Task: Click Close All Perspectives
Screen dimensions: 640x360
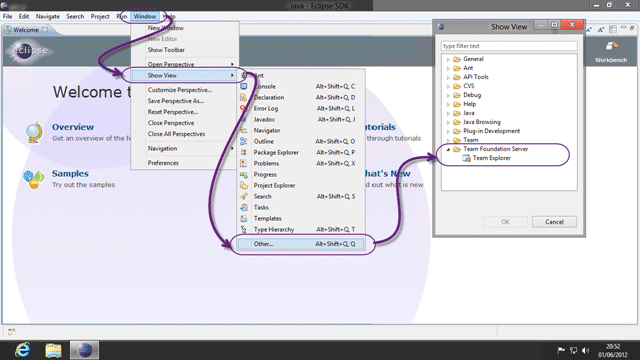Action: [x=176, y=134]
